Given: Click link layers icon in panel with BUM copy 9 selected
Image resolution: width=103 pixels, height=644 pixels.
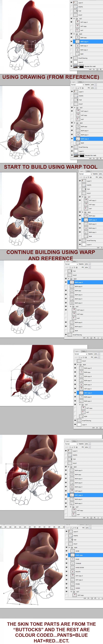Looking at the screenshot, I should tap(84, 338).
